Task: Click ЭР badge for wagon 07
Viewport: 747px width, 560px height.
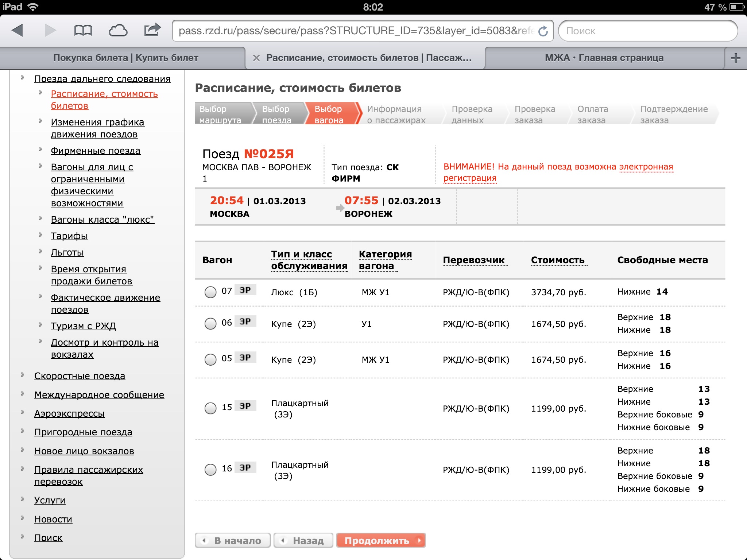Action: (x=245, y=290)
